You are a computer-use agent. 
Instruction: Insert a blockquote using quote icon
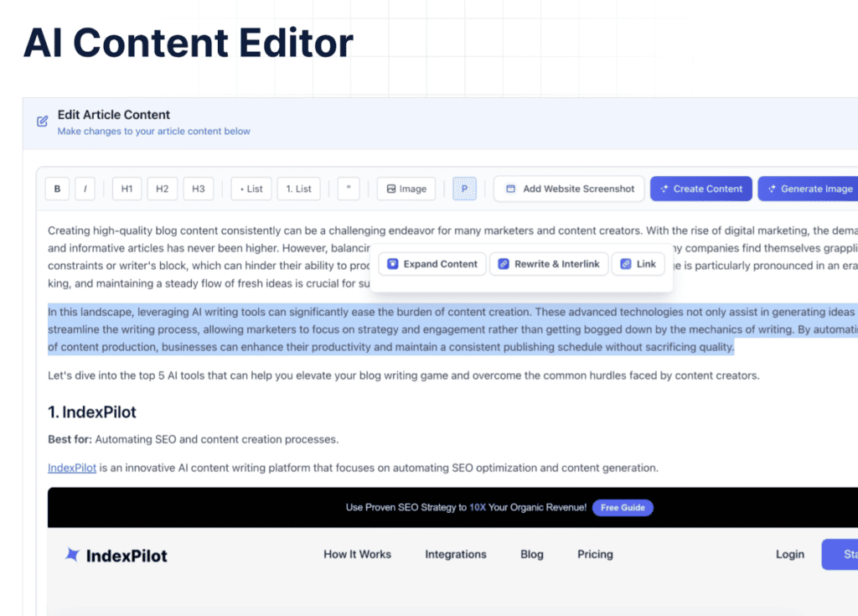[x=348, y=189]
